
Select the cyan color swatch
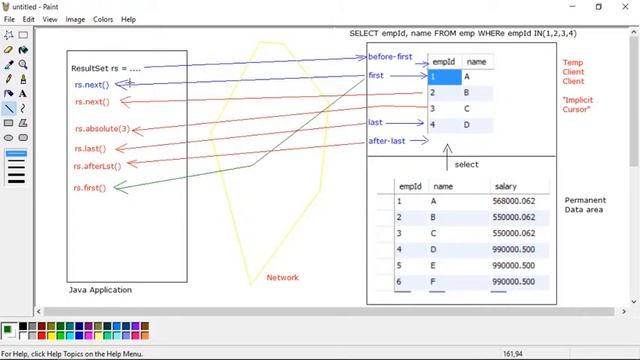pos(70,336)
